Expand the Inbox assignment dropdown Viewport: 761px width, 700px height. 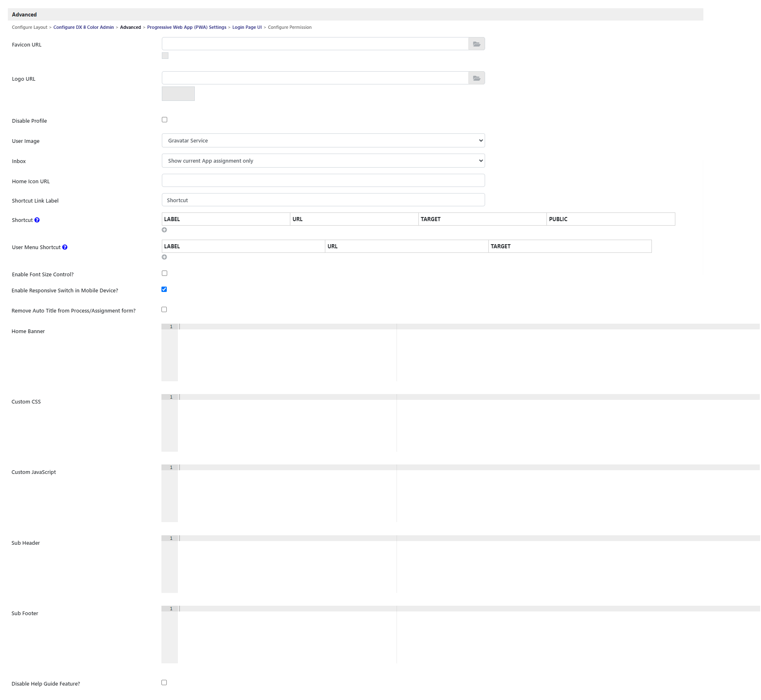pos(323,161)
